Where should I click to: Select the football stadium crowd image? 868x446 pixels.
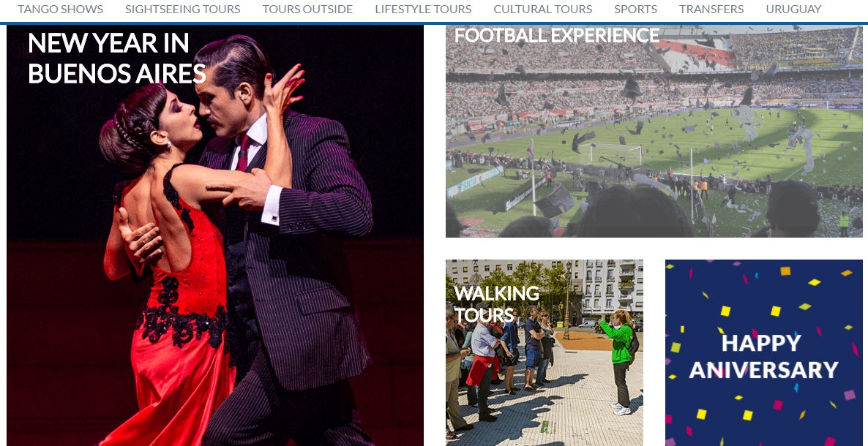654,131
